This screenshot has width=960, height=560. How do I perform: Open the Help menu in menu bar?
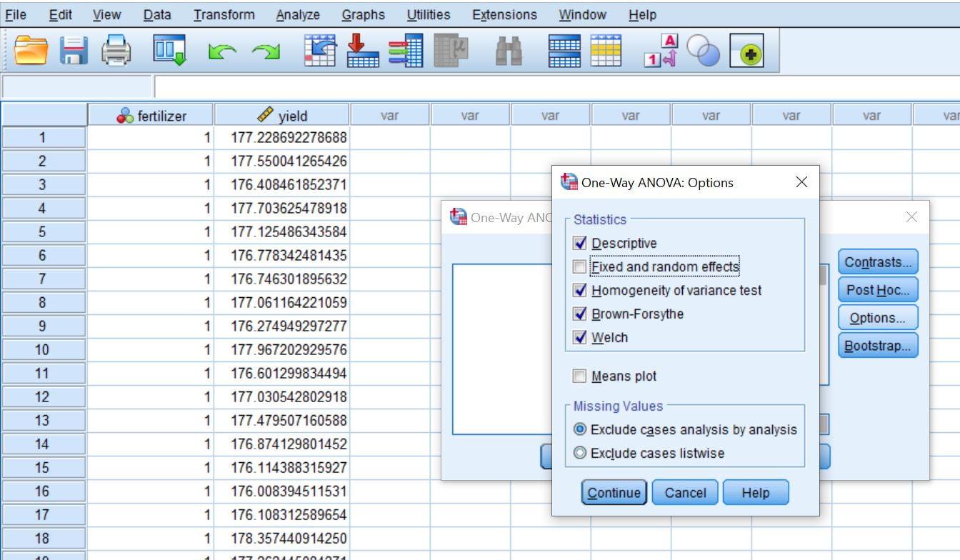(x=642, y=14)
